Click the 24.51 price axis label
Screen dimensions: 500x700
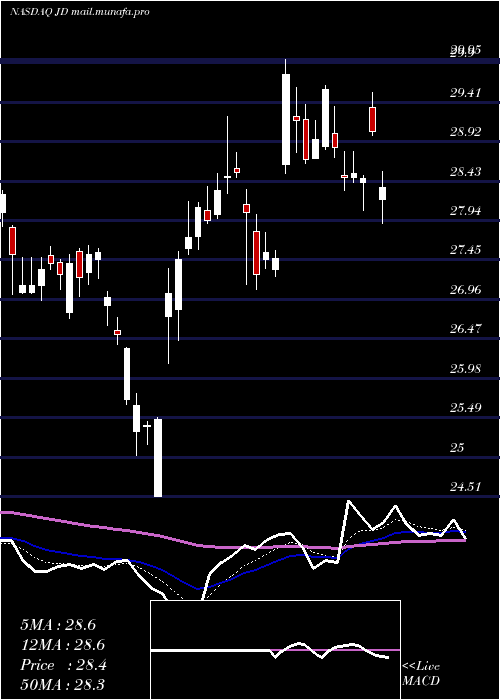[465, 487]
